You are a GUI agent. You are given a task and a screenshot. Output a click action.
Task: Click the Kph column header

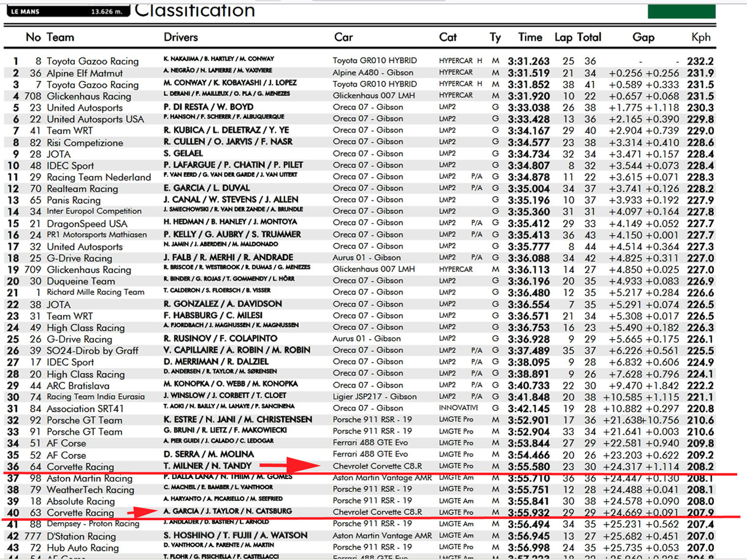[701, 37]
